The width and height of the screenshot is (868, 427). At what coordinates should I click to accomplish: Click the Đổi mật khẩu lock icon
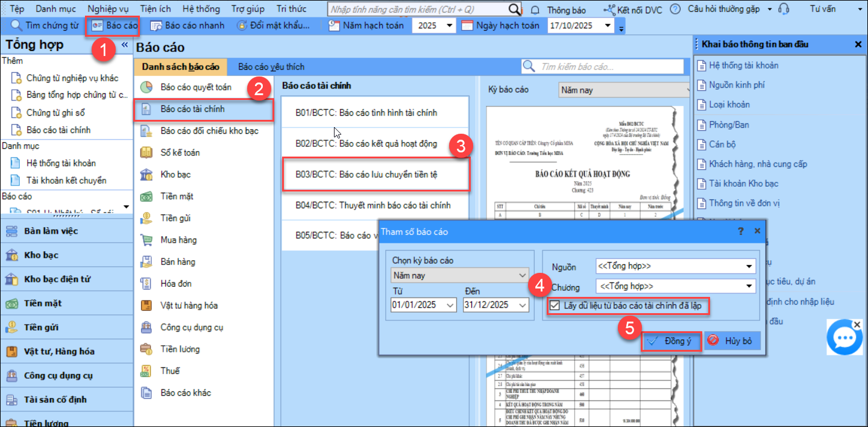click(242, 25)
